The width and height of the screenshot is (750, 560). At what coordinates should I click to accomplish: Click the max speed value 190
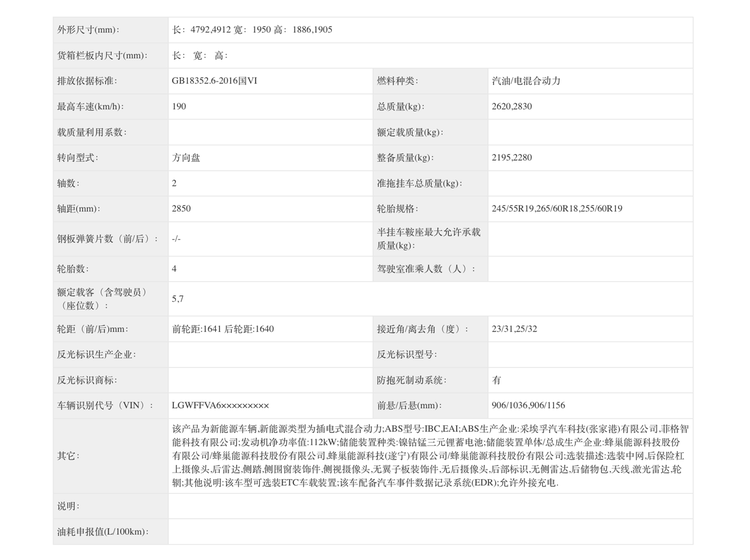[x=179, y=106]
